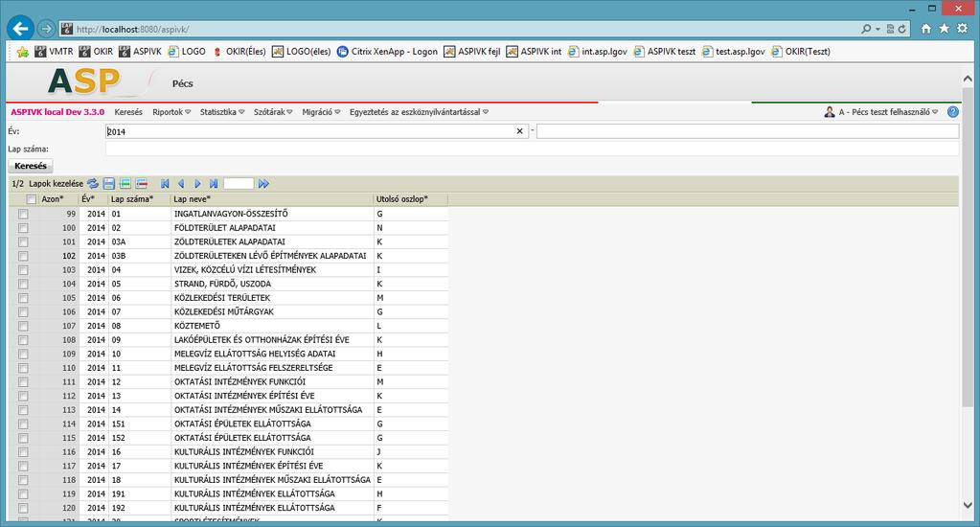Click the scrollbar down arrow

(x=968, y=505)
